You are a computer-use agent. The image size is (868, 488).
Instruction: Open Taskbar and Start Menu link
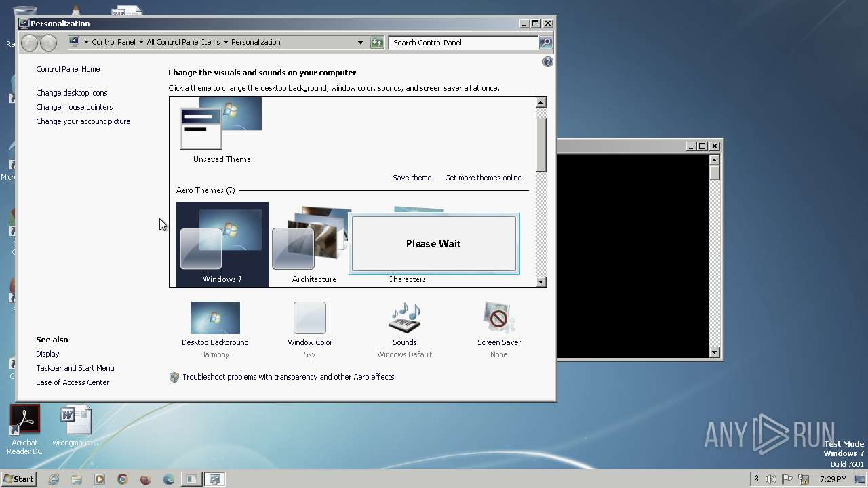(75, 368)
